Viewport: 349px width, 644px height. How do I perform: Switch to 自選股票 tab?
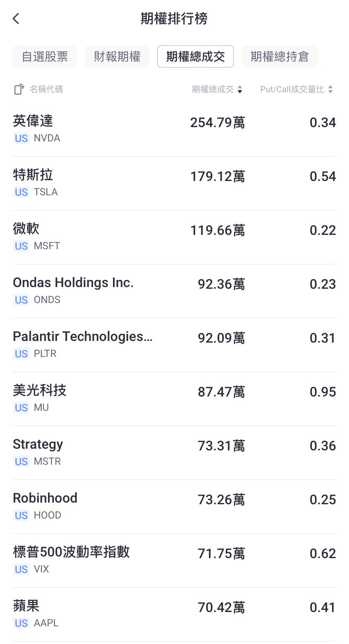(45, 56)
